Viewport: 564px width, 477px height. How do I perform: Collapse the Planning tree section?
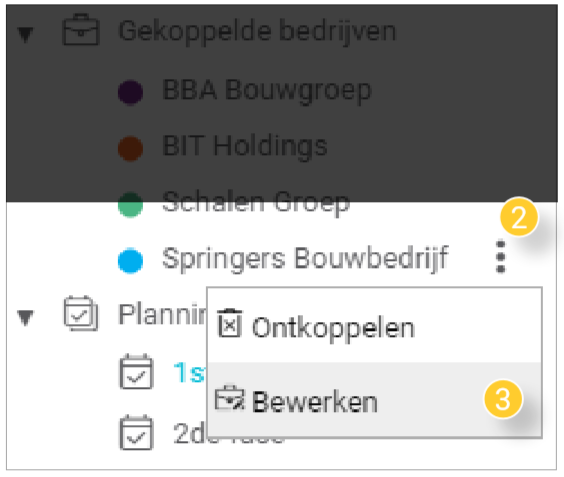[x=26, y=318]
